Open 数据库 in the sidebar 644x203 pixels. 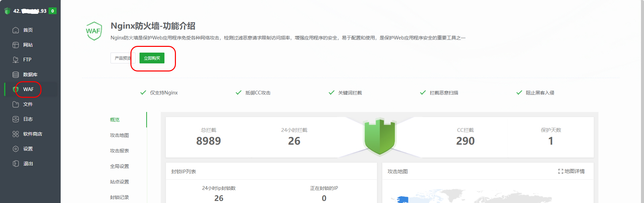click(x=30, y=75)
